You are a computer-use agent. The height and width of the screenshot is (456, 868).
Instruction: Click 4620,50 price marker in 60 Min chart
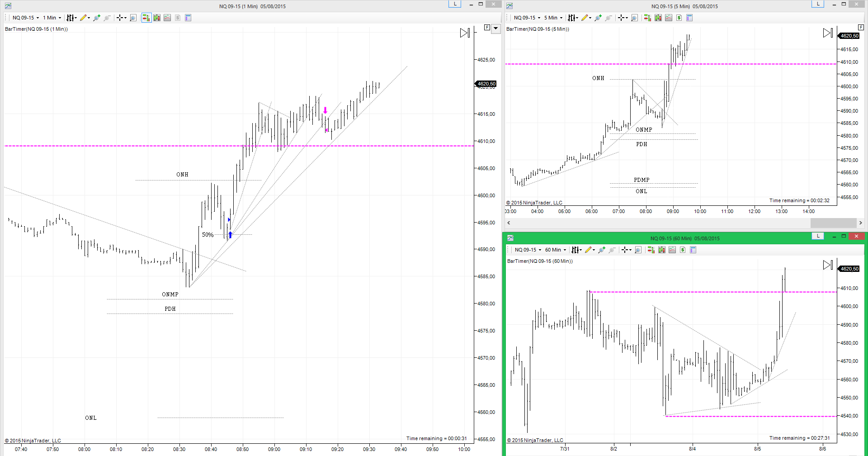point(849,269)
